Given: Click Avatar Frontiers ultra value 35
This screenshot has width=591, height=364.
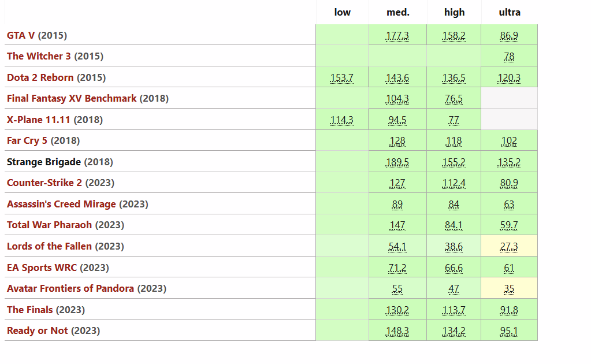Looking at the screenshot, I should point(509,289).
